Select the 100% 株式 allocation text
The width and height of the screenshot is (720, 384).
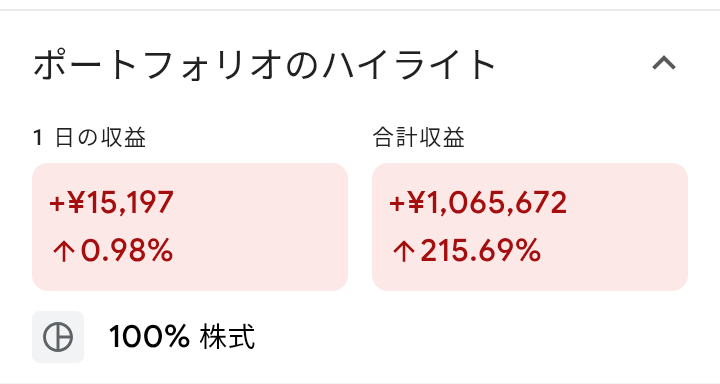point(182,337)
